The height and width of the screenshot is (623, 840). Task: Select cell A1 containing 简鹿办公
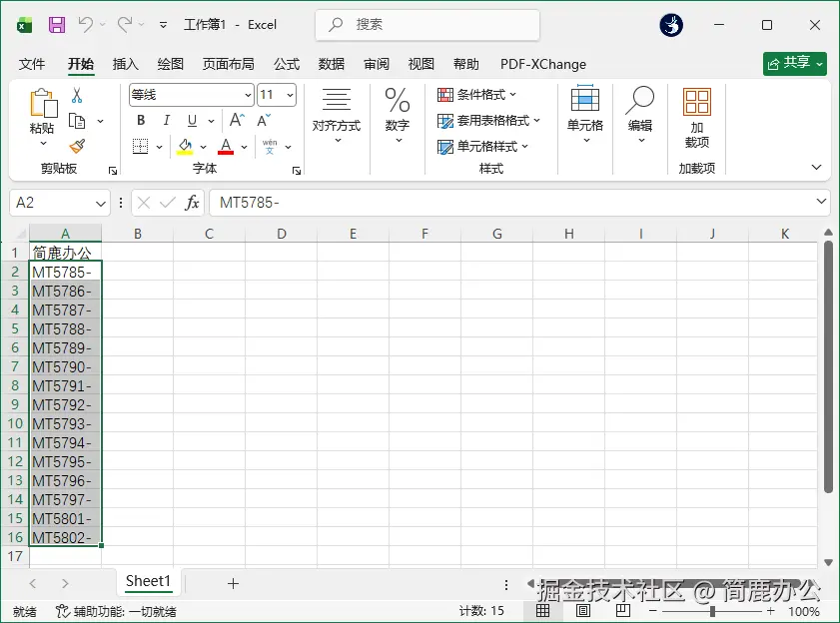pos(65,252)
